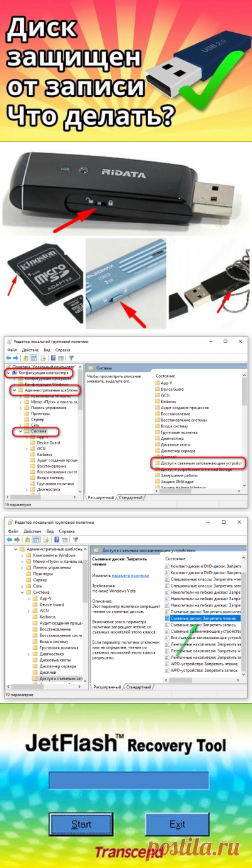Select the 'Принтеры' folder in the lower editor tree

pyautogui.click(x=43, y=574)
